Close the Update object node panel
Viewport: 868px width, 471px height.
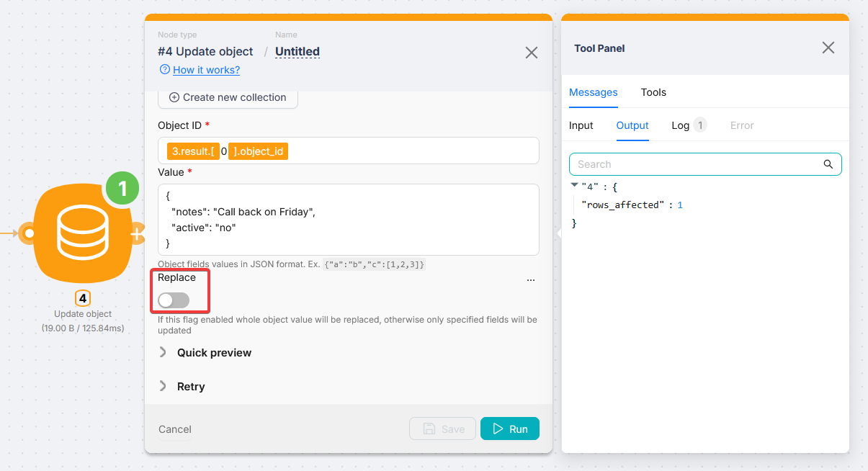coord(531,53)
